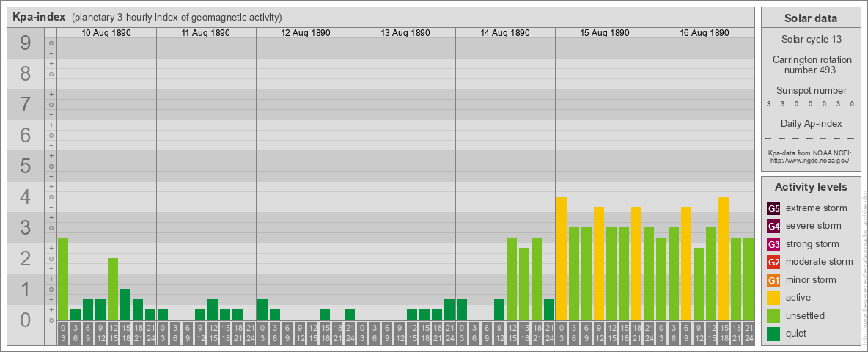This screenshot has width=868, height=352.
Task: Select the 15 Aug 1890 date header
Action: click(605, 33)
